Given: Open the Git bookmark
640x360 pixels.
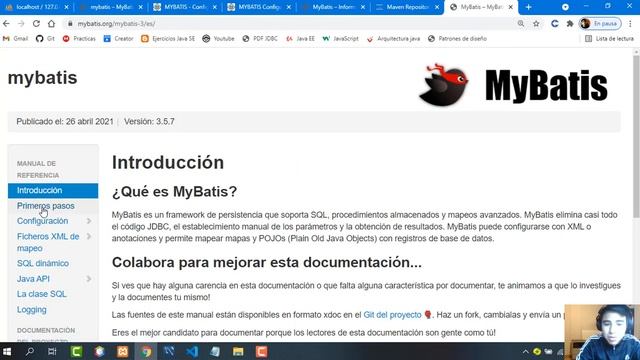Looking at the screenshot, I should click(x=45, y=39).
